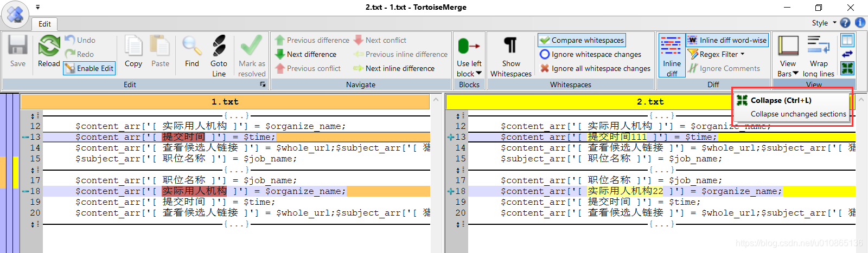868x253 pixels.
Task: Expand middle collapsed section in 1.txt pane
Action: click(237, 170)
